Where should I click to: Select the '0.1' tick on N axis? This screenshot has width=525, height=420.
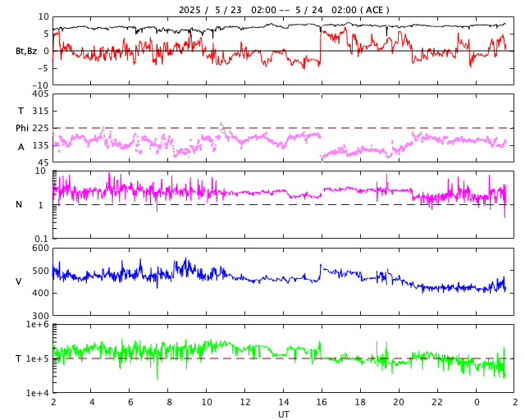point(42,239)
